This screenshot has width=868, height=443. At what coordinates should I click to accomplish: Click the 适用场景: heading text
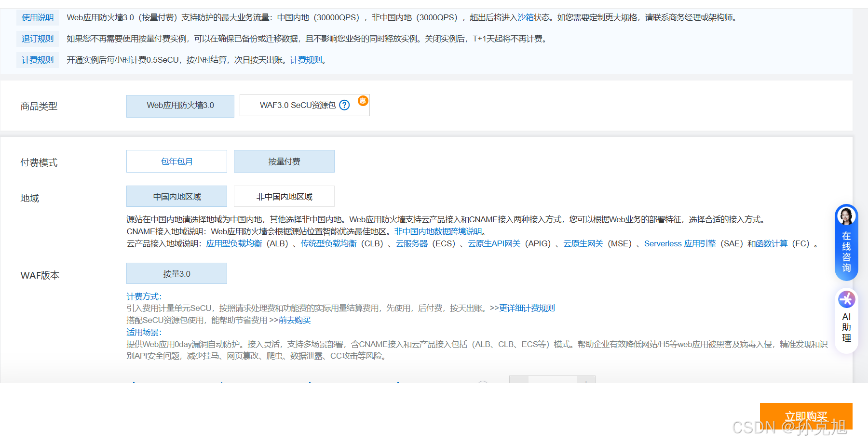tap(144, 332)
